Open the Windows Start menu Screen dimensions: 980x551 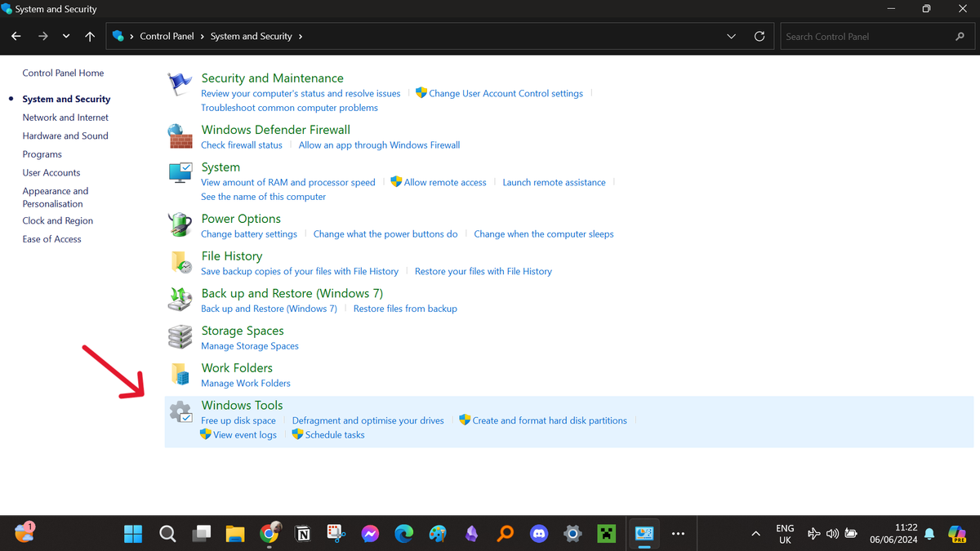[133, 534]
